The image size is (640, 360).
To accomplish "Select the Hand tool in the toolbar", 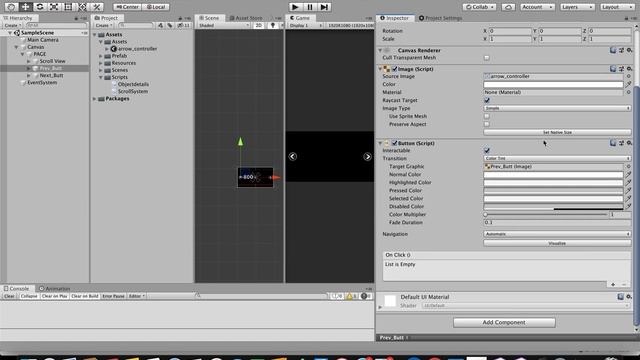I will [11, 7].
